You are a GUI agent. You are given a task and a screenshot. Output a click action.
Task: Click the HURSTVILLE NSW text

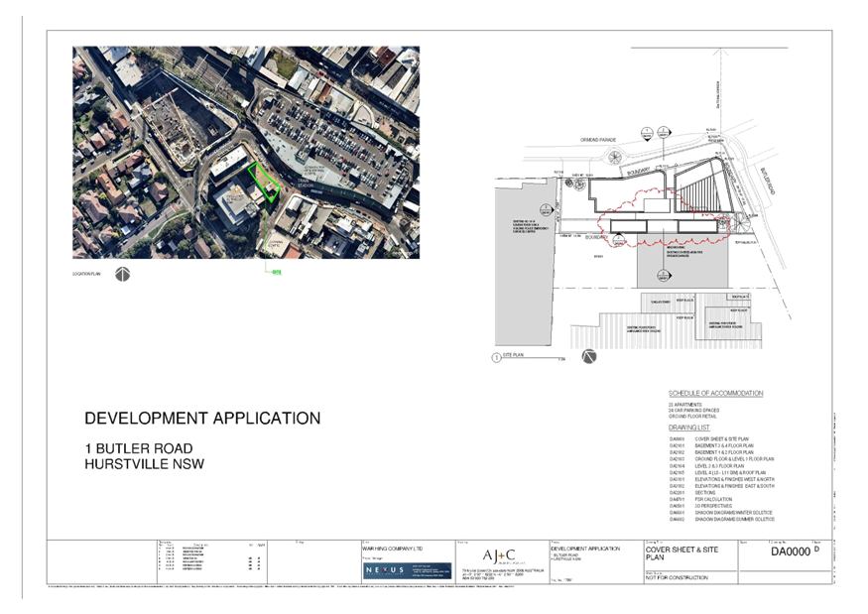tap(144, 463)
